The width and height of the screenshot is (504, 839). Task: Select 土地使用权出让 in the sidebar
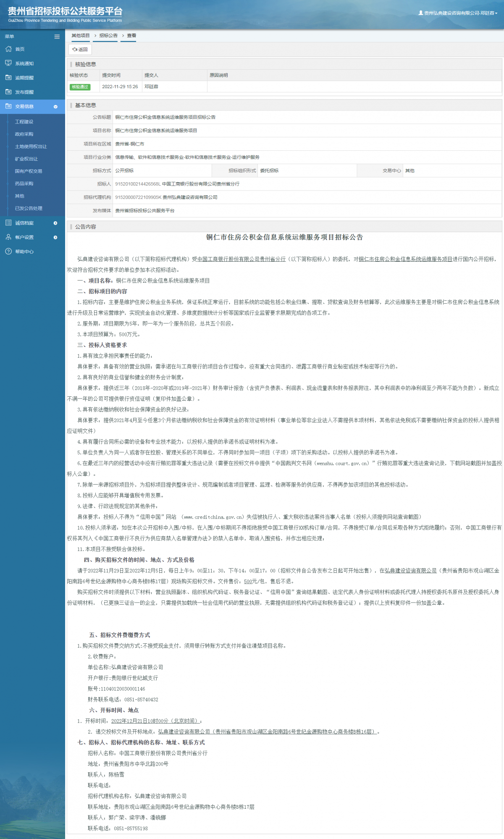pos(31,147)
